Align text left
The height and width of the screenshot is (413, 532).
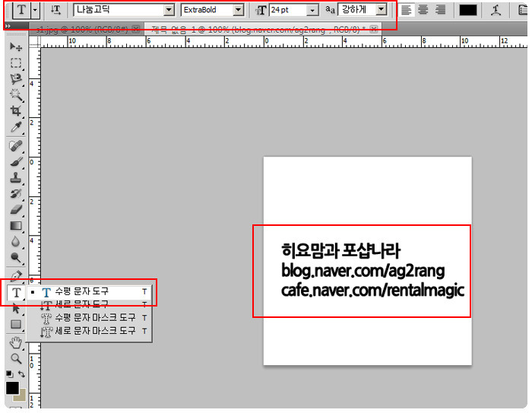pos(406,10)
